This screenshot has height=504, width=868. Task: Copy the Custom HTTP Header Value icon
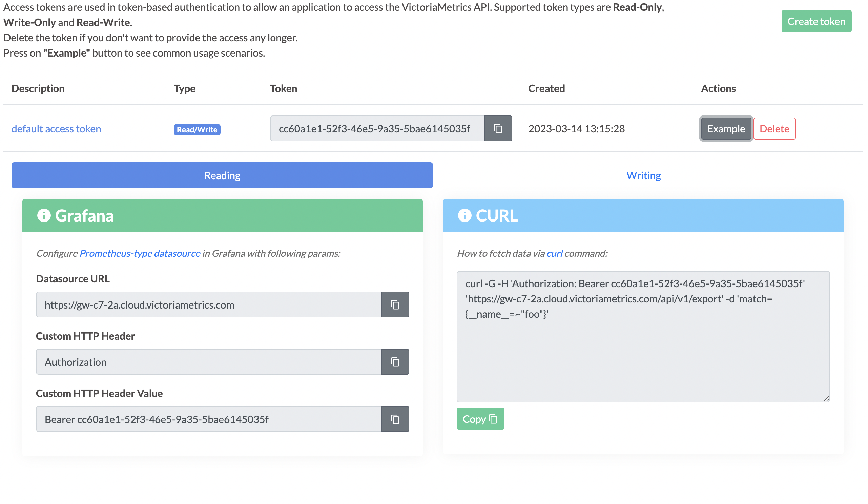pos(395,420)
